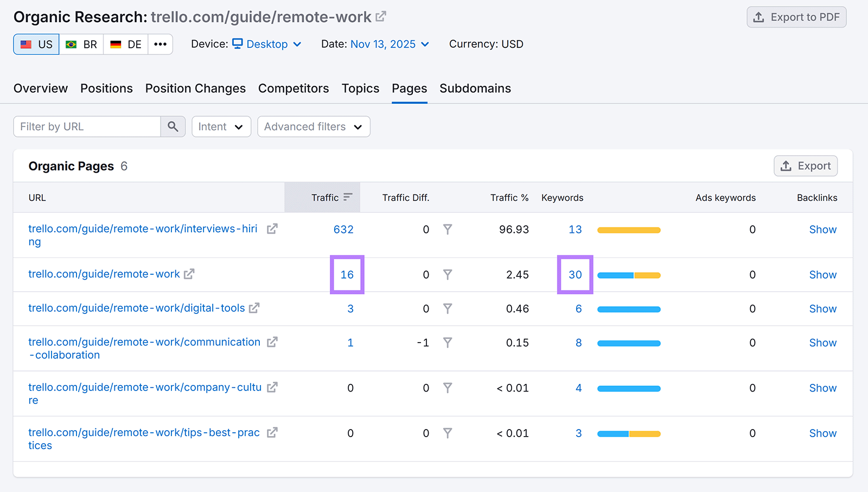Switch to the BR Brazil database

click(x=81, y=44)
